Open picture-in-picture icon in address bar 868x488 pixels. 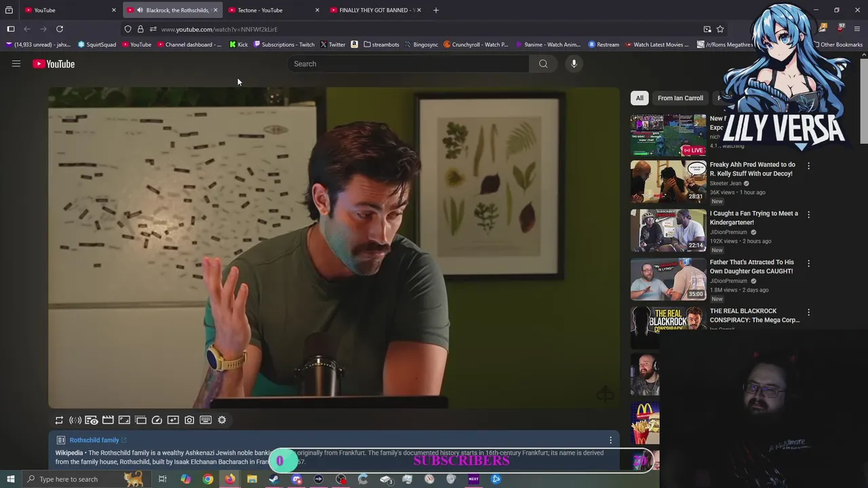707,29
